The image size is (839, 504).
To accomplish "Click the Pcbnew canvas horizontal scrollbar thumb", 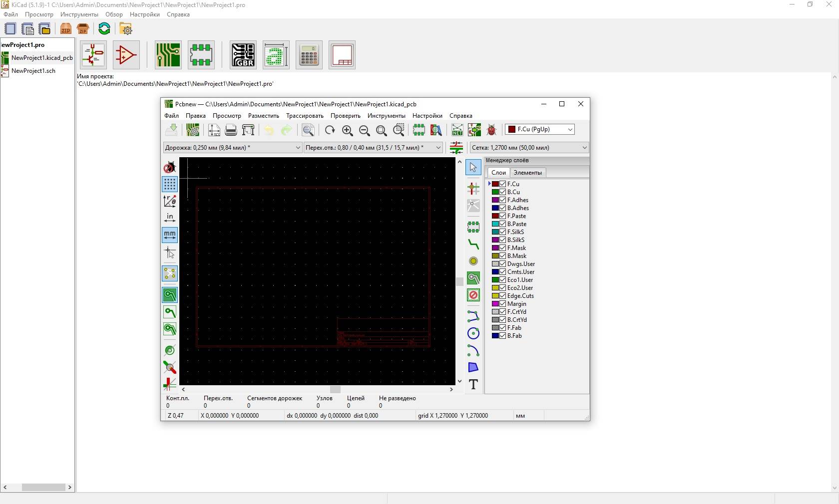I will tap(335, 390).
